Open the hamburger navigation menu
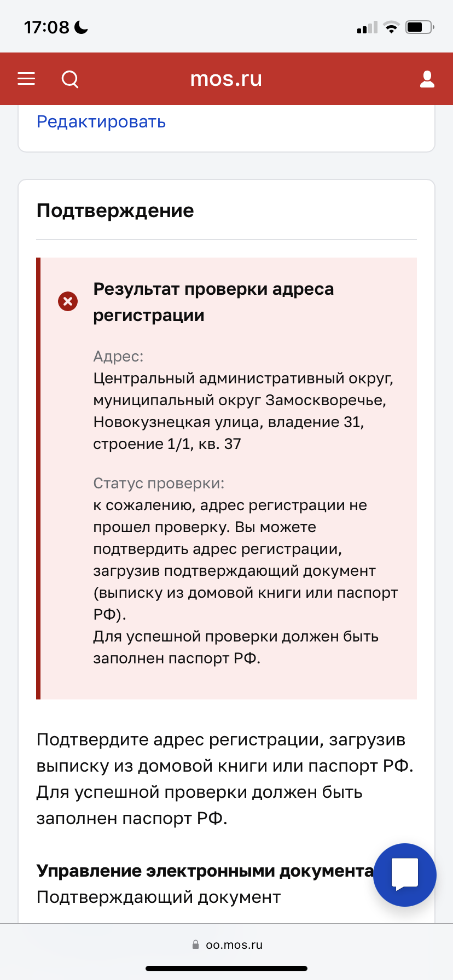The image size is (453, 980). coord(26,79)
